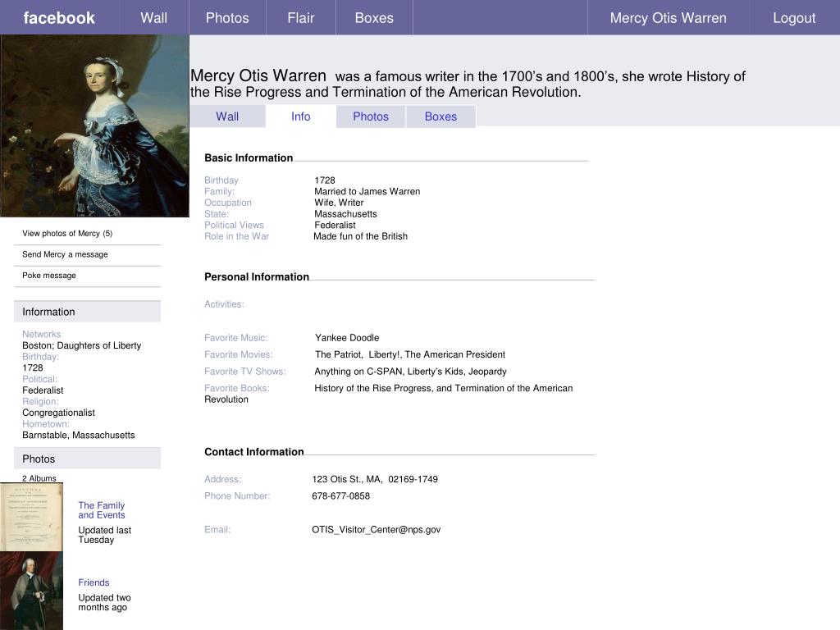The width and height of the screenshot is (840, 630).
Task: Switch to the Boxes profile tab
Action: tap(441, 116)
